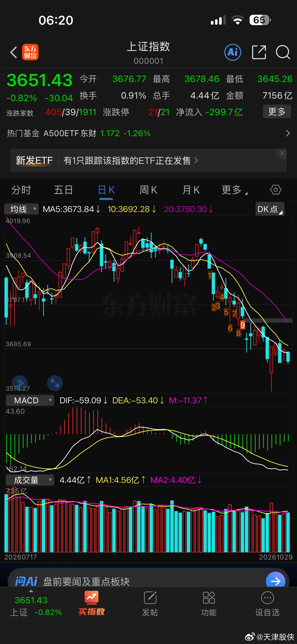Open the 发帖 post icon
Viewport: 297px width, 644px height.
pos(150,604)
